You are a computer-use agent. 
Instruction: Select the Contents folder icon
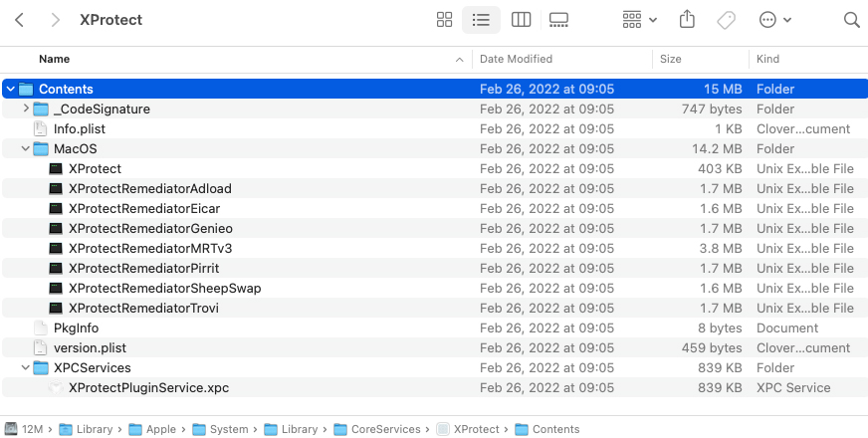click(x=26, y=90)
